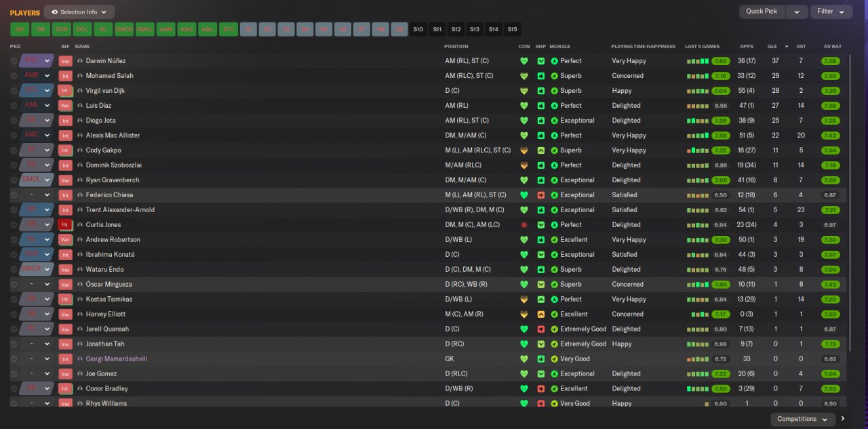Screen dimensions: 868x429
Task: Sort by Playing Time Happiness column header
Action: click(x=643, y=47)
